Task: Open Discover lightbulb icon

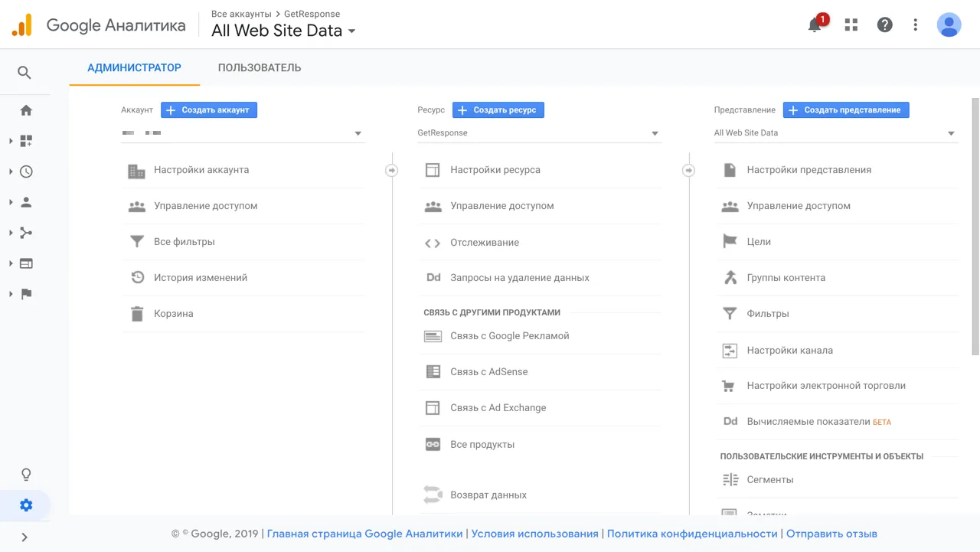Action: [x=26, y=475]
